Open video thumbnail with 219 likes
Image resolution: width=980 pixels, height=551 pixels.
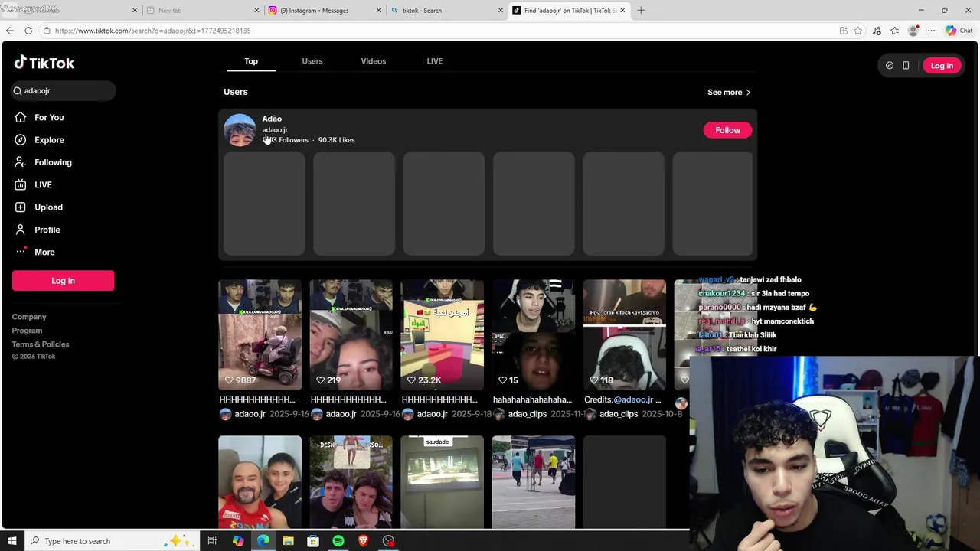coord(351,335)
